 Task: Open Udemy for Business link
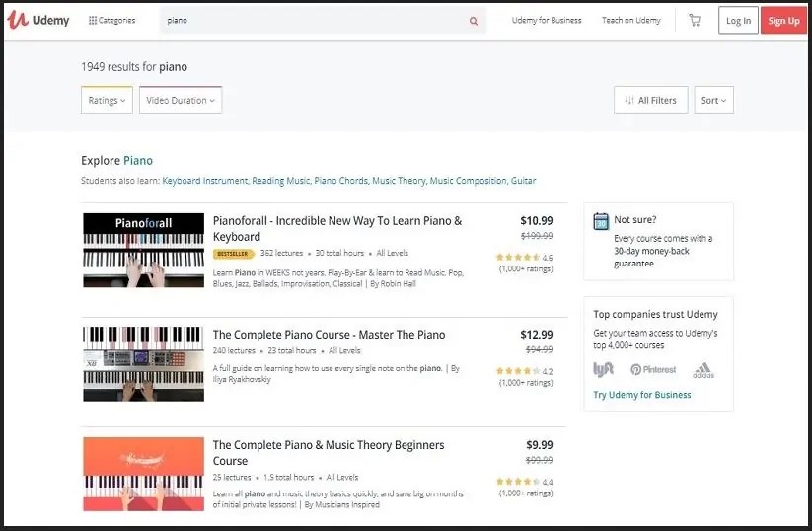(x=547, y=20)
